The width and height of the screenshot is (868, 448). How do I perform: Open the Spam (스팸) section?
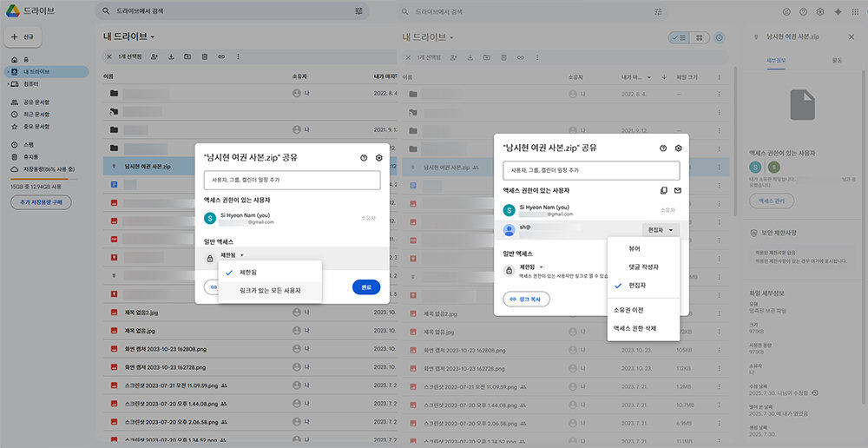[28, 144]
